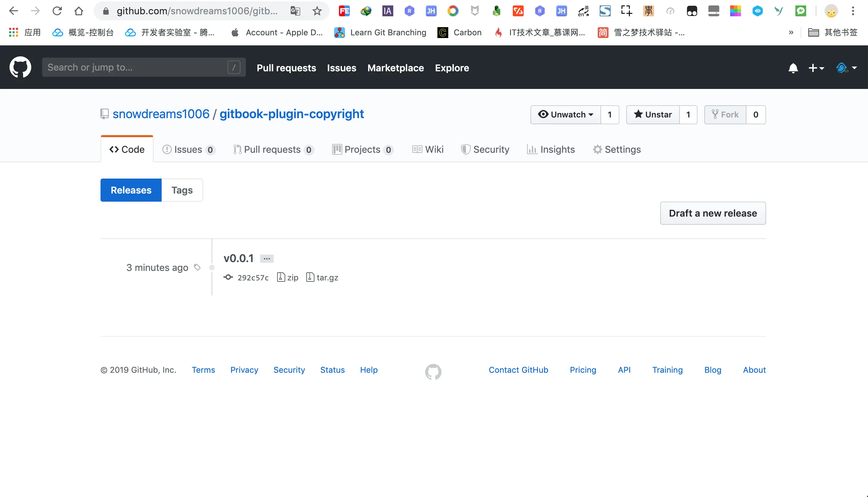Open the Pricing link in the footer
This screenshot has width=868, height=497.
coord(583,370)
